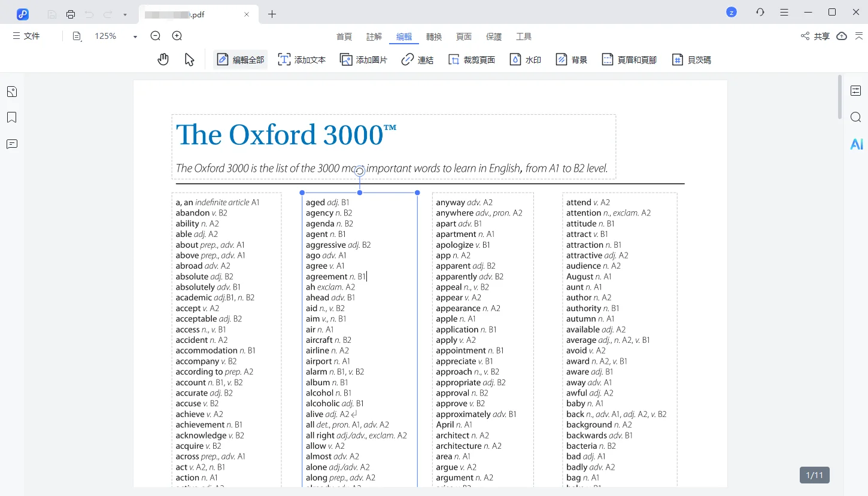Viewport: 868px width, 496px height.
Task: Select the arrow cursor tool
Action: pyautogui.click(x=189, y=59)
